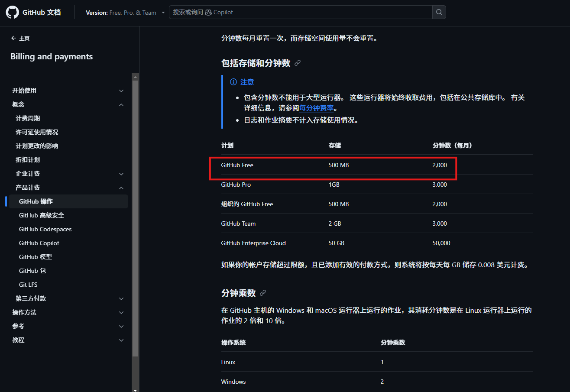Click the sidebar vertical scrollbar thumb
This screenshot has height=392, width=570.
point(135,217)
